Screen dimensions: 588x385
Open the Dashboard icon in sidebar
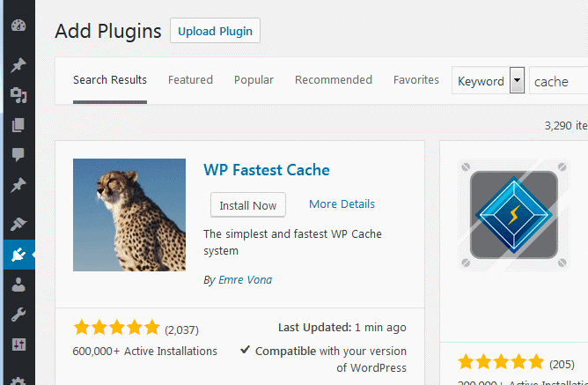pyautogui.click(x=18, y=26)
